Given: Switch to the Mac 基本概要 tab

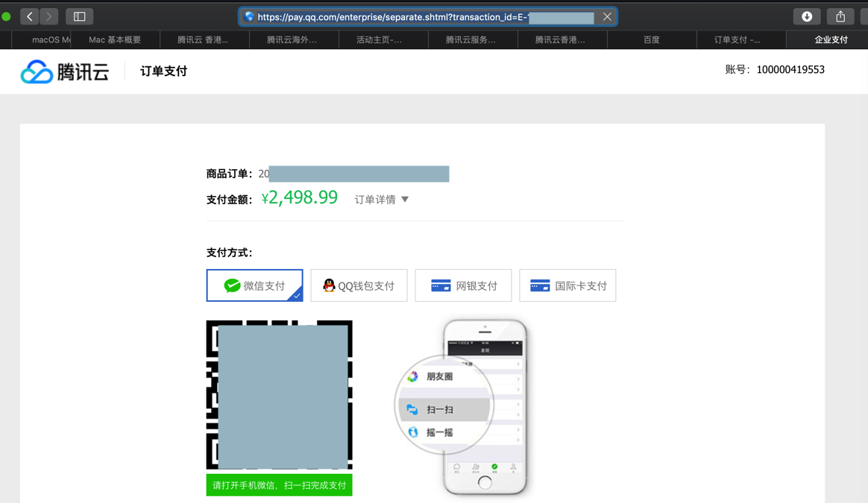Looking at the screenshot, I should [115, 39].
